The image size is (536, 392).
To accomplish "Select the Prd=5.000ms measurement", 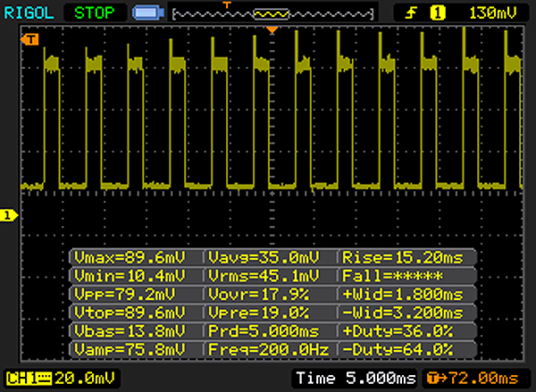I will [264, 330].
